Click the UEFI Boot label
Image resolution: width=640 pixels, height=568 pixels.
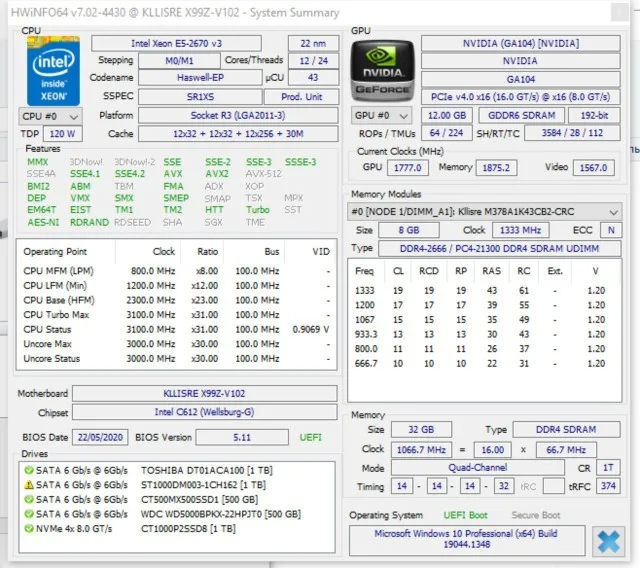465,515
